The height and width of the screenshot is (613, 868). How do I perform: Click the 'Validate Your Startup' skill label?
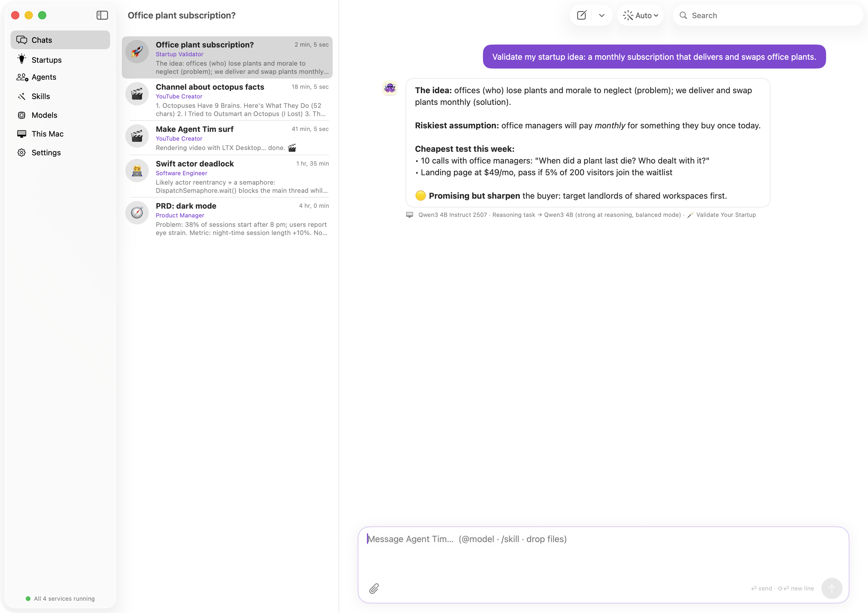tap(726, 215)
